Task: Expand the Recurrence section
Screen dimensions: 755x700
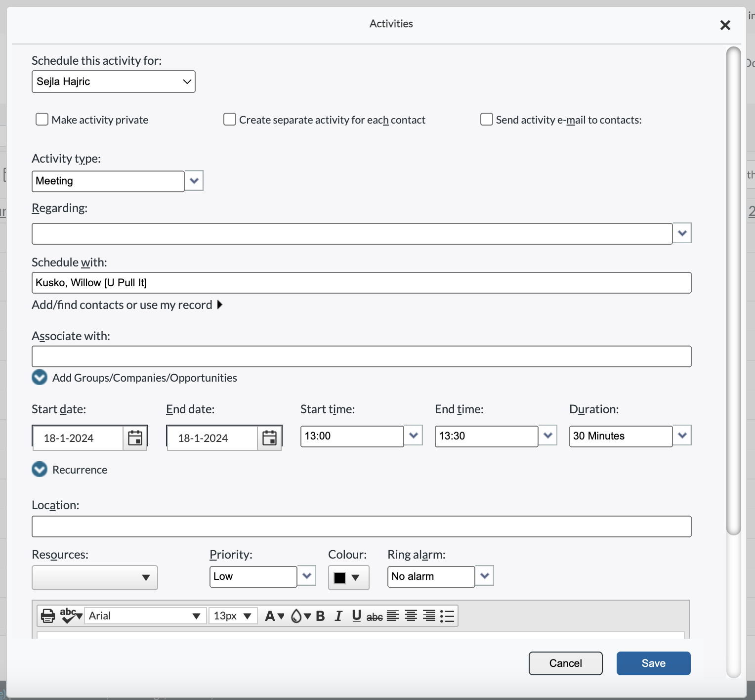Action: coord(39,469)
